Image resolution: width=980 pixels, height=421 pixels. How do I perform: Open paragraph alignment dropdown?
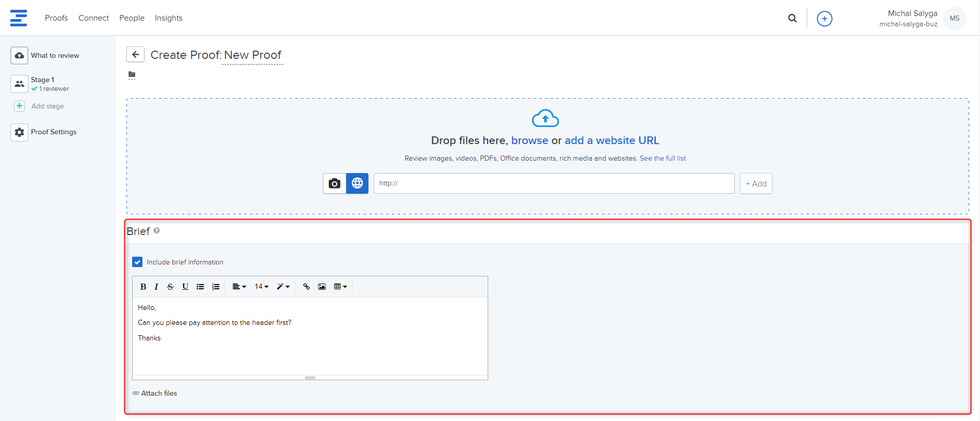pyautogui.click(x=239, y=287)
